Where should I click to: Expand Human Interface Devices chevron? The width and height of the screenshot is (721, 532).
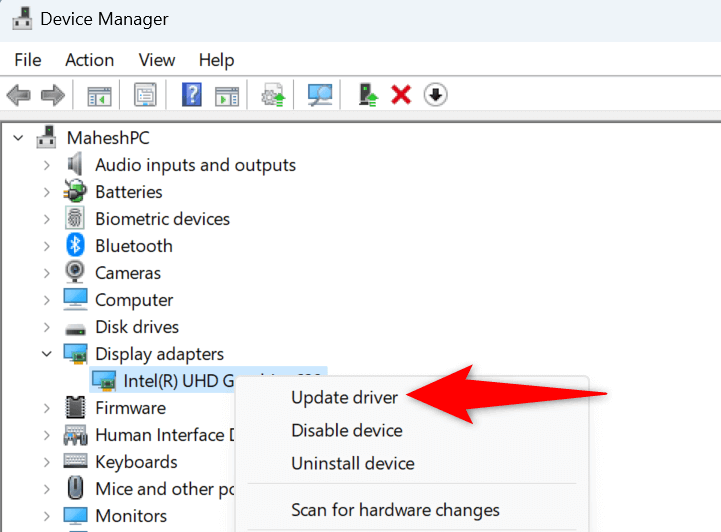46,435
